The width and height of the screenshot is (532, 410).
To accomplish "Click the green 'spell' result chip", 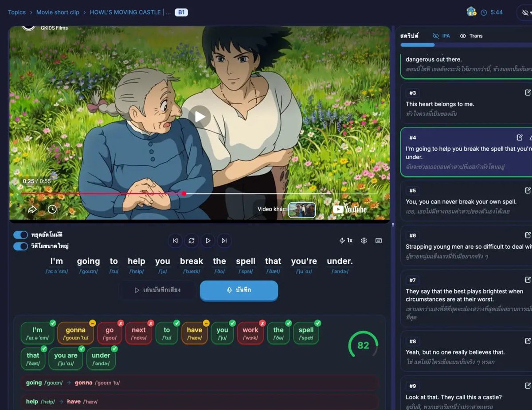I will click(306, 333).
